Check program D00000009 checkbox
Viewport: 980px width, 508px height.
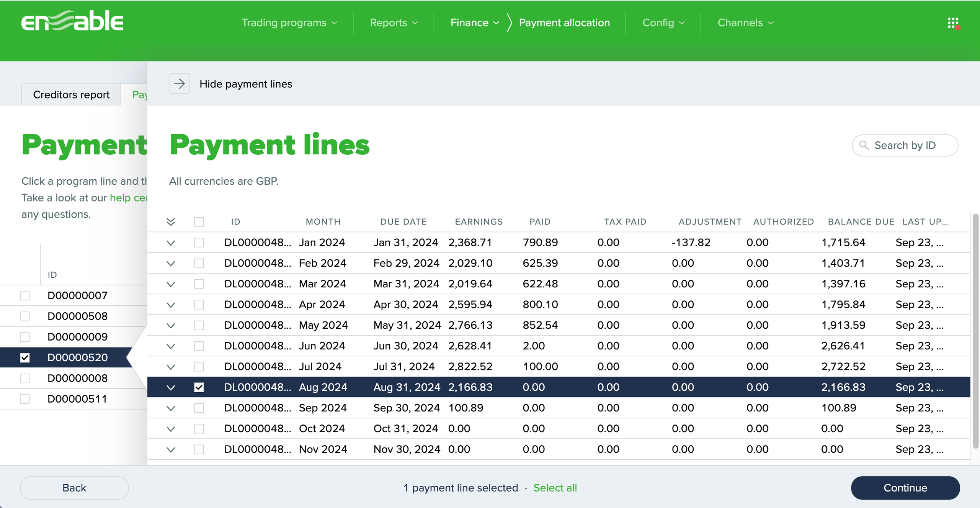[25, 337]
